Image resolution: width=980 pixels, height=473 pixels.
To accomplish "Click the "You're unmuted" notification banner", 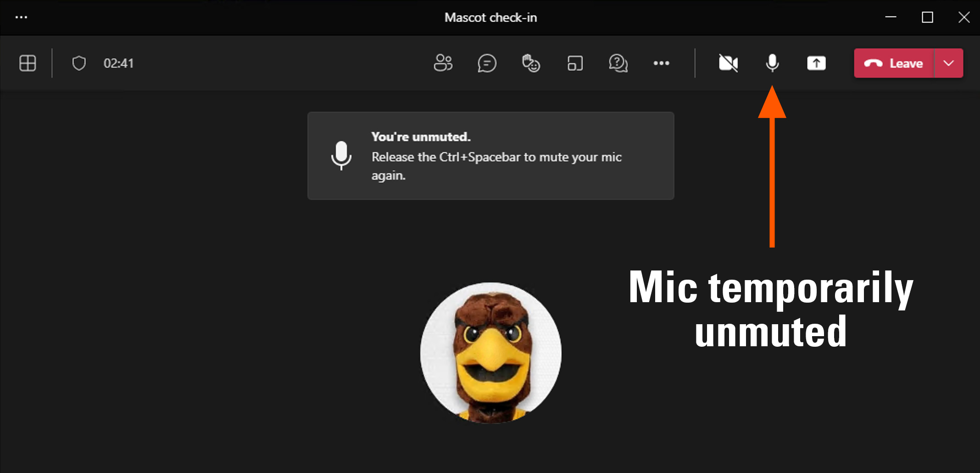I will pyautogui.click(x=490, y=156).
